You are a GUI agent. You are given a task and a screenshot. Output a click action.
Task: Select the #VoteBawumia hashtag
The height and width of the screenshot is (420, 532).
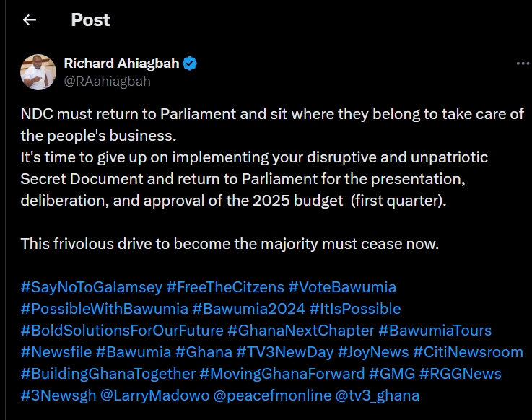coord(342,287)
